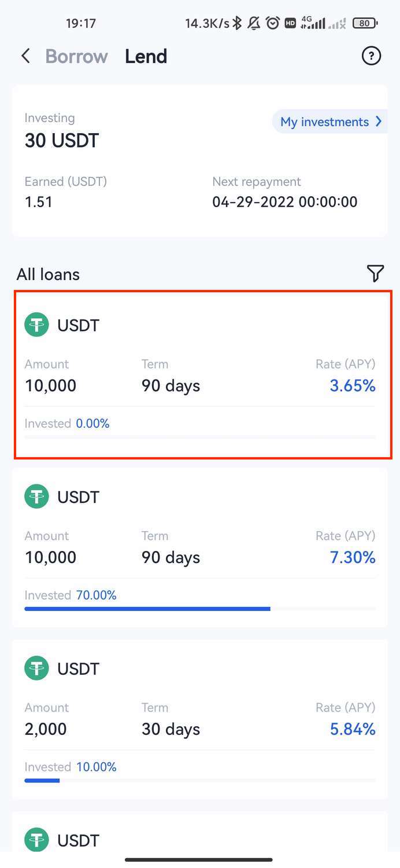400x868 pixels.
Task: Tap the Investing 30 USDT amount
Action: coord(62,141)
